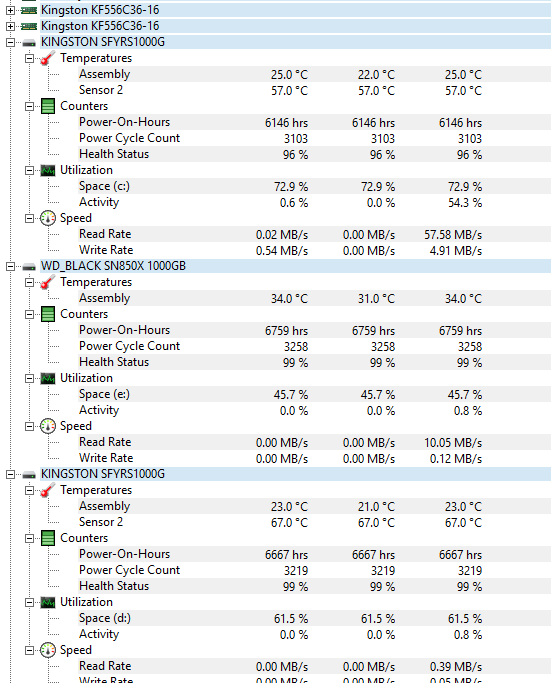Select the WD_BLACK SN850X 1000GB label

pos(113,266)
